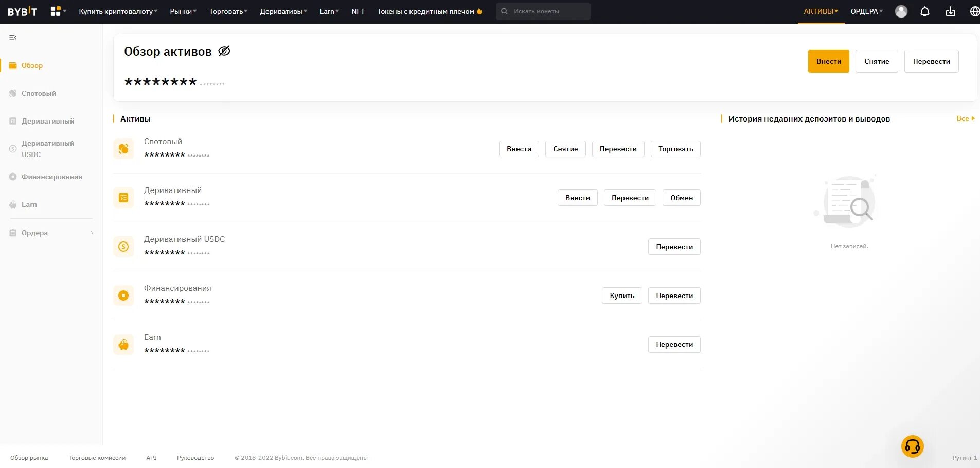
Task: Open the language globe icon
Action: [x=974, y=11]
